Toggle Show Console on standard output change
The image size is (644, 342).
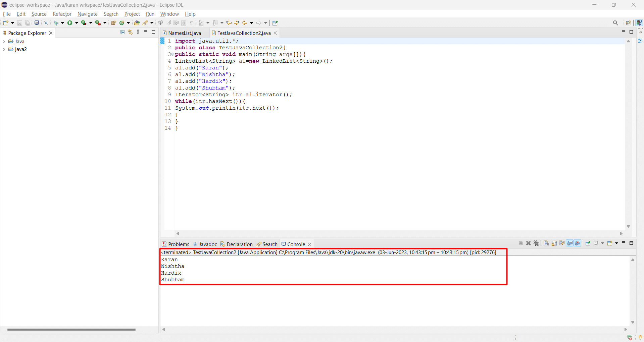[x=570, y=243]
